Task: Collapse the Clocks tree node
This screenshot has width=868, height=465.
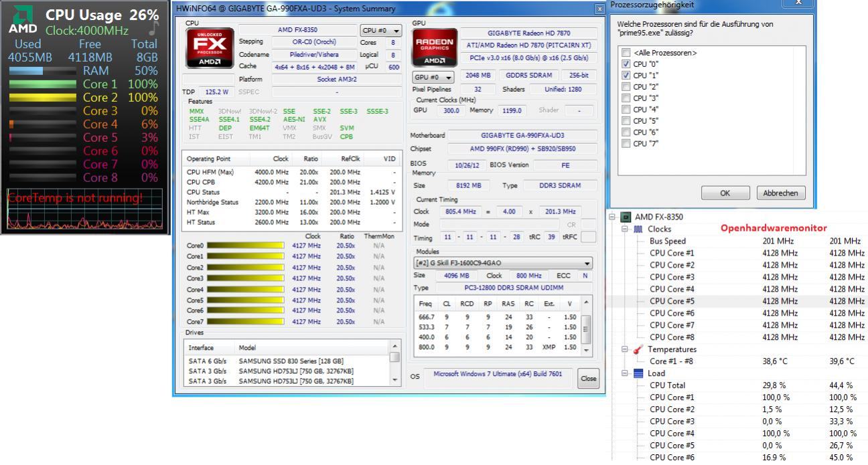Action: point(626,229)
